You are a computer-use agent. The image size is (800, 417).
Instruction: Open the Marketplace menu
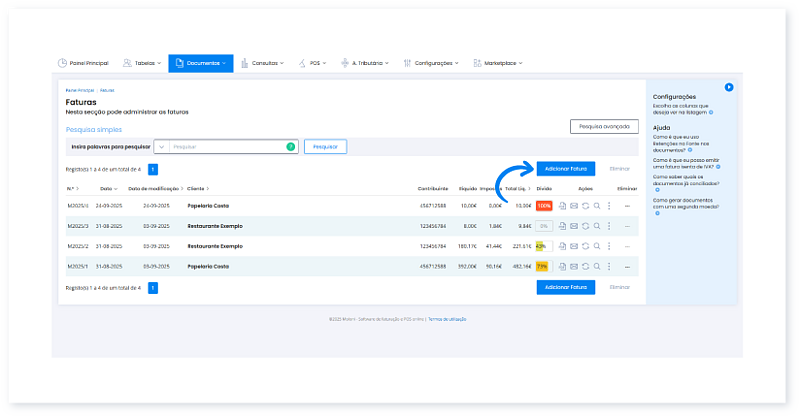[498, 63]
